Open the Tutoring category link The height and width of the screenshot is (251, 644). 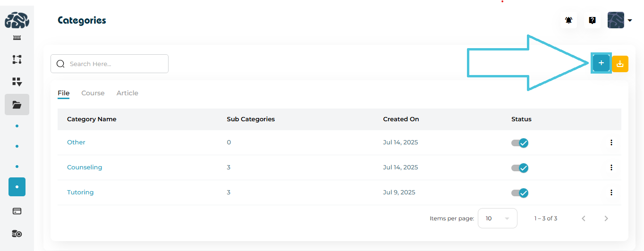[x=80, y=192]
